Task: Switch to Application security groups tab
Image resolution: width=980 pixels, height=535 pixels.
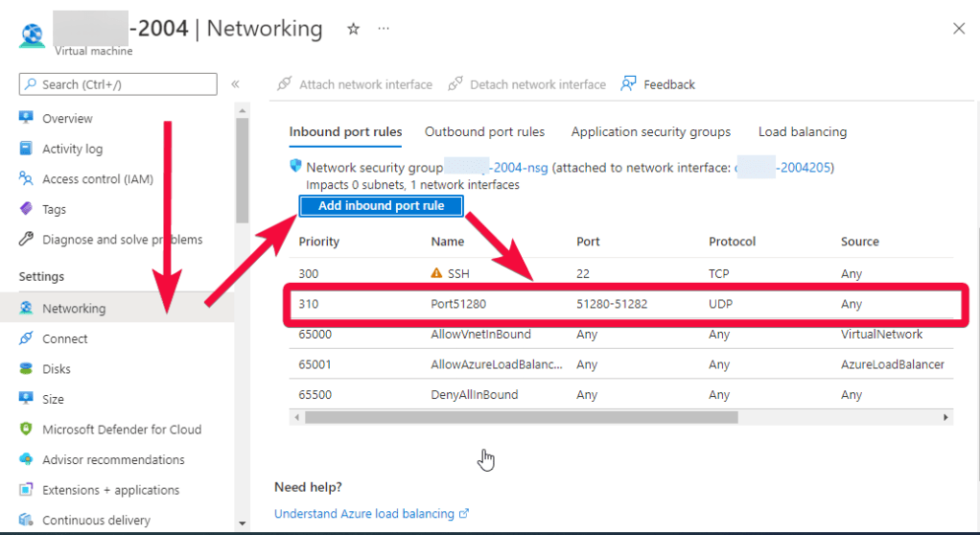Action: click(x=650, y=132)
